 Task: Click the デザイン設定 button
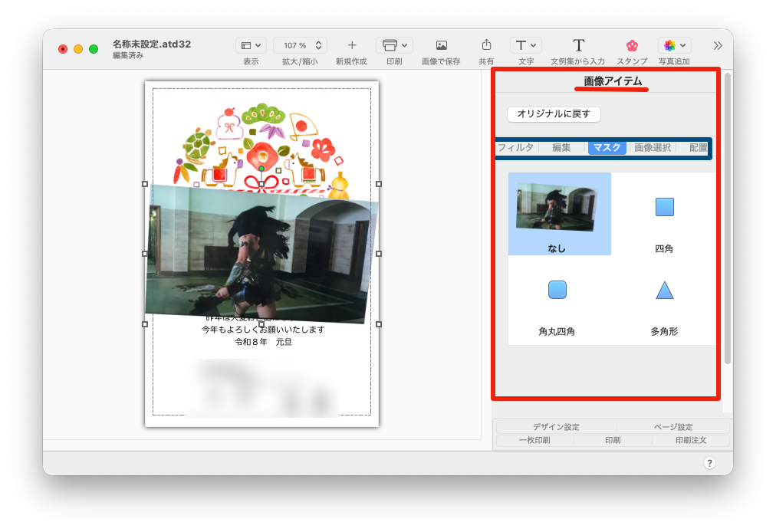(x=556, y=427)
